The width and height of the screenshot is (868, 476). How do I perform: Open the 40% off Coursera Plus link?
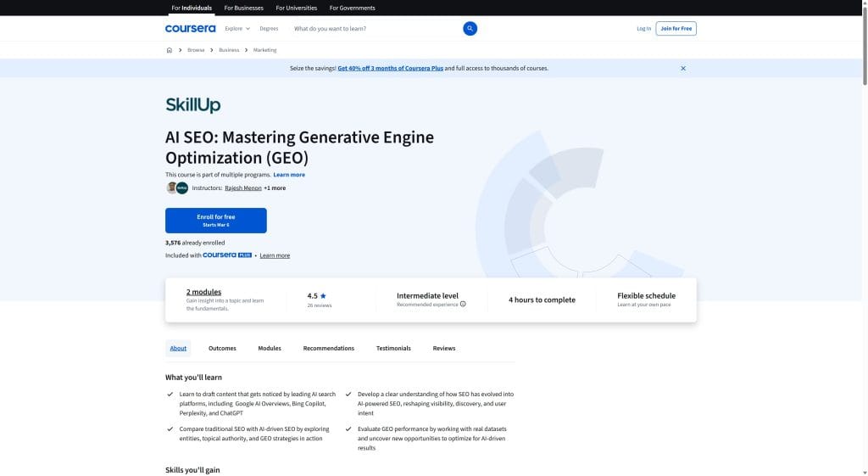[390, 68]
